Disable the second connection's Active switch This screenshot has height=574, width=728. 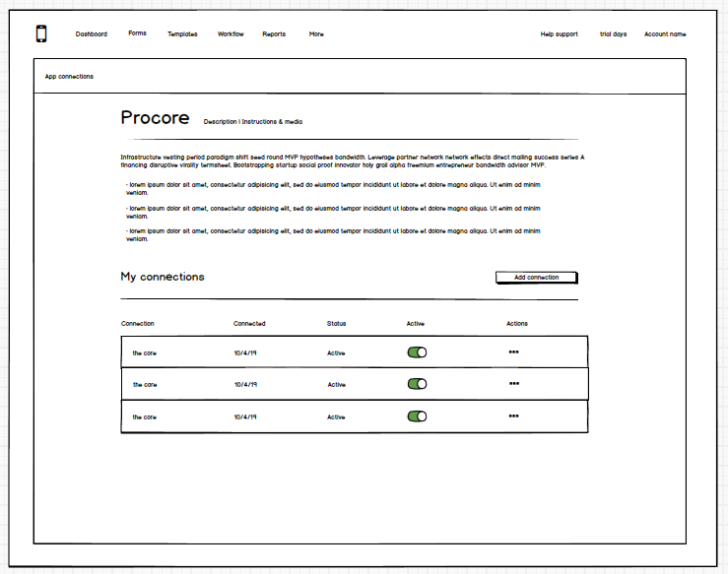417,385
